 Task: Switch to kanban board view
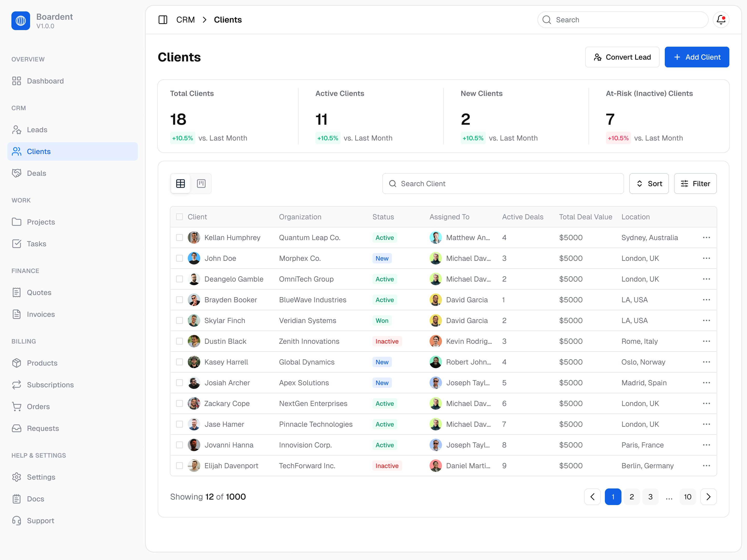tap(201, 184)
